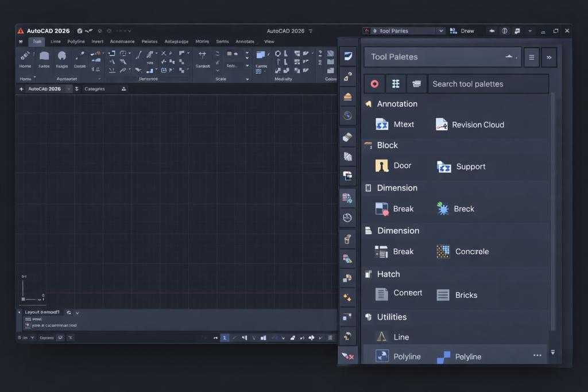Expand the Scale panel dropdown in ribbon
Viewport: 588px width, 392px height.
[x=247, y=79]
